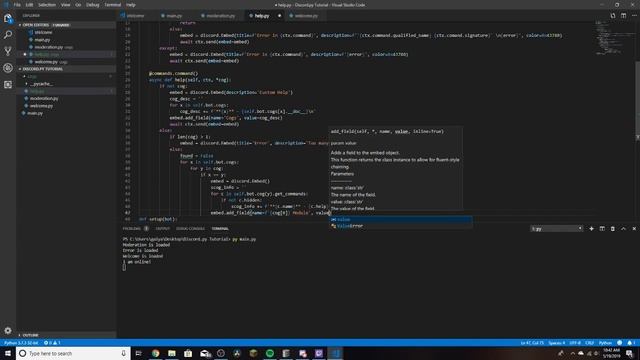Click the open changes icon in editor toolbar
640x360 pixels.
click(x=613, y=16)
